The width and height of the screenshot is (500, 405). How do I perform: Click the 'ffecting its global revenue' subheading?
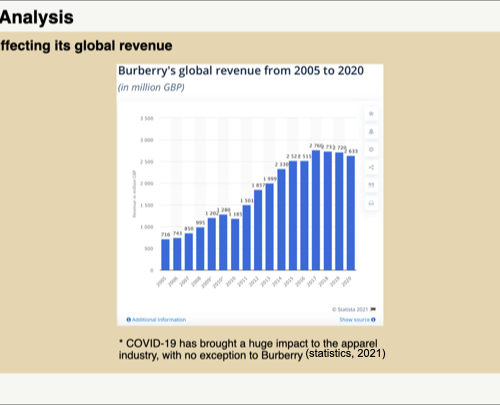tap(86, 46)
